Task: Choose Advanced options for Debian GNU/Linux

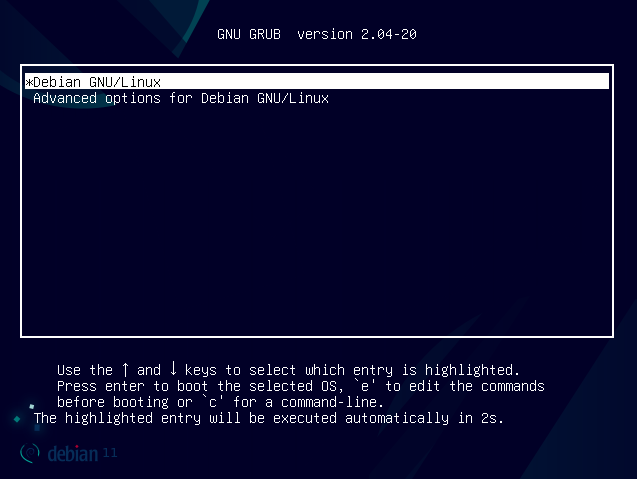Action: [x=180, y=99]
